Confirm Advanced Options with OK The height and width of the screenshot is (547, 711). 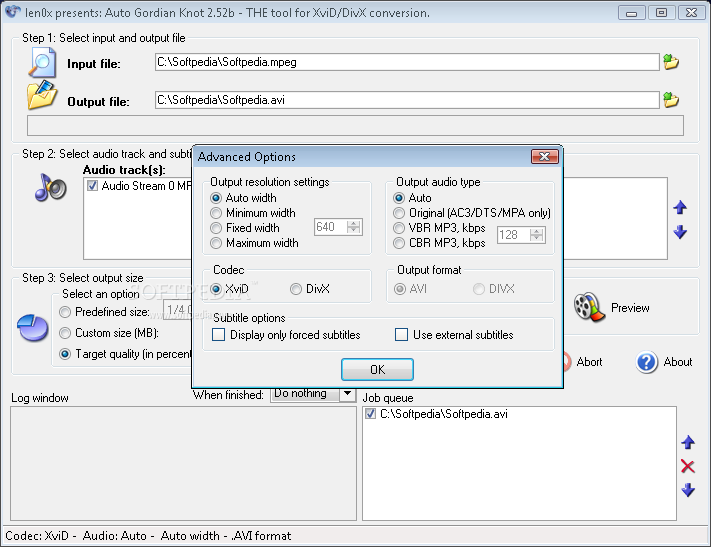pos(377,369)
